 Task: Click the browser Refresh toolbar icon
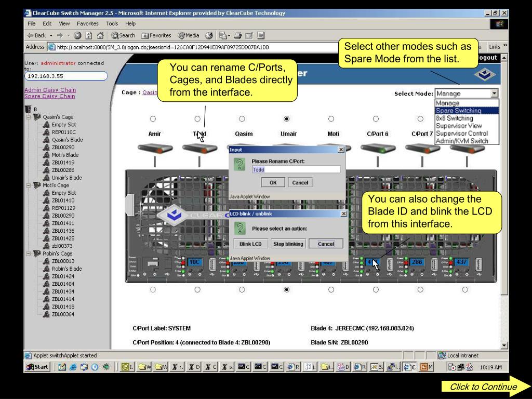coord(89,35)
